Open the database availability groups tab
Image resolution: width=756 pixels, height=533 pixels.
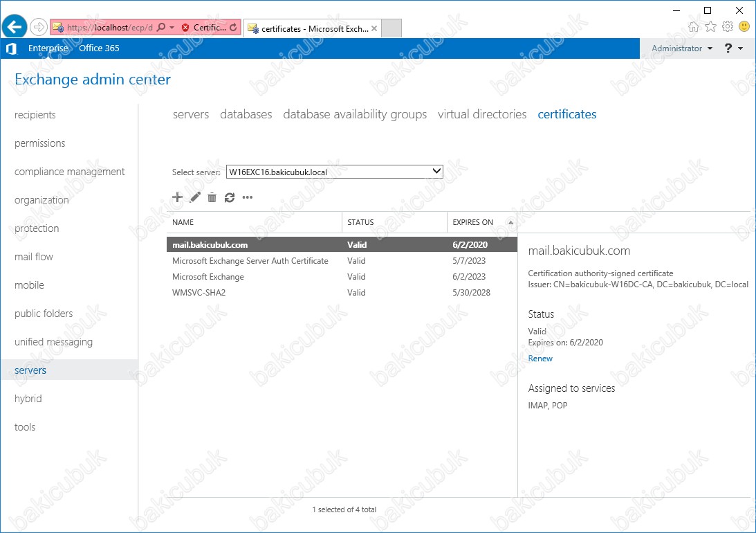[355, 114]
